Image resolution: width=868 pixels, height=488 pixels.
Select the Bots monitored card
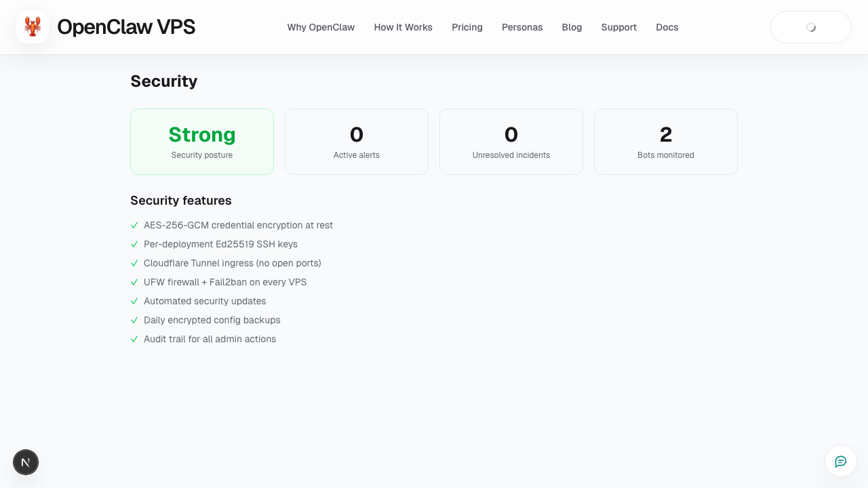click(x=666, y=142)
